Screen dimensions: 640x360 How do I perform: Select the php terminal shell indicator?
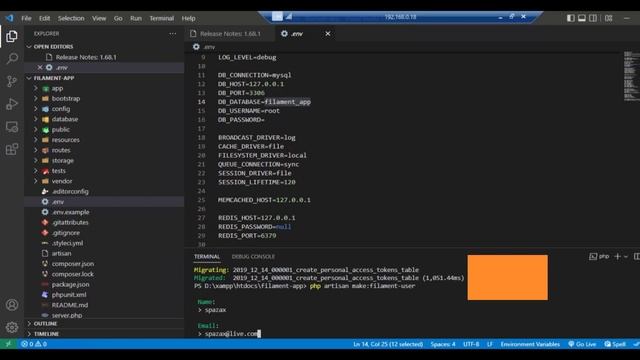click(599, 256)
